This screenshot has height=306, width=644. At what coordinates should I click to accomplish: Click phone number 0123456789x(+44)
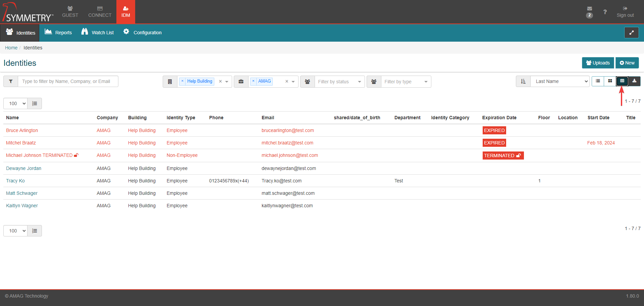click(x=229, y=181)
